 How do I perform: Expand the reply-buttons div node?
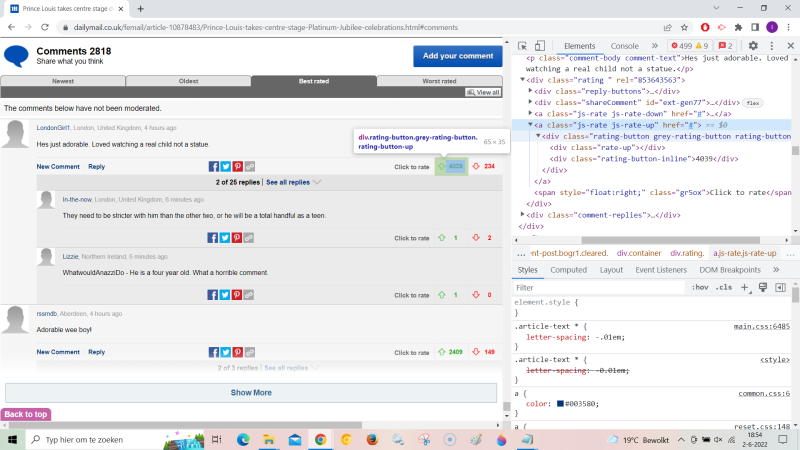(530, 90)
